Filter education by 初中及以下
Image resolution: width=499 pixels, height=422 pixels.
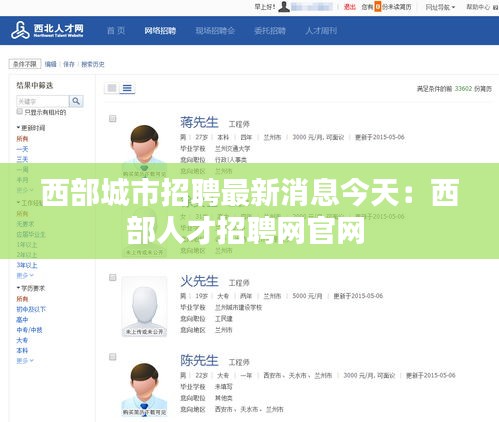coord(31,309)
